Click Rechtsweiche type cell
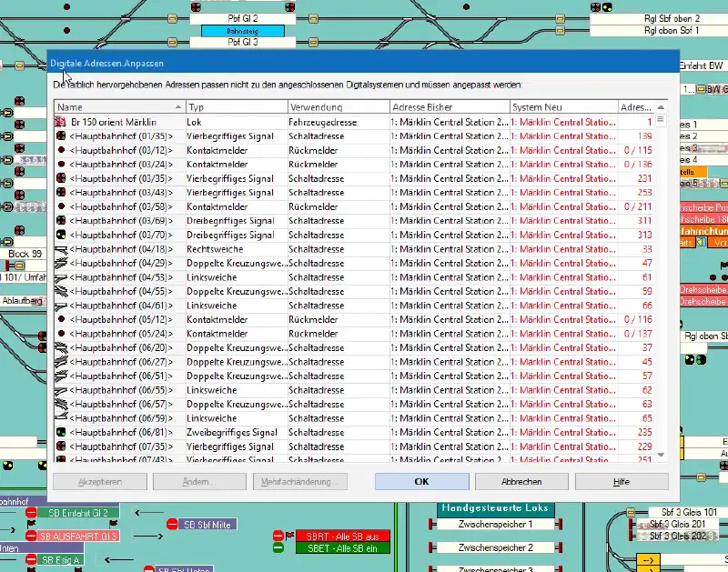This screenshot has height=572, width=728. 237,249
